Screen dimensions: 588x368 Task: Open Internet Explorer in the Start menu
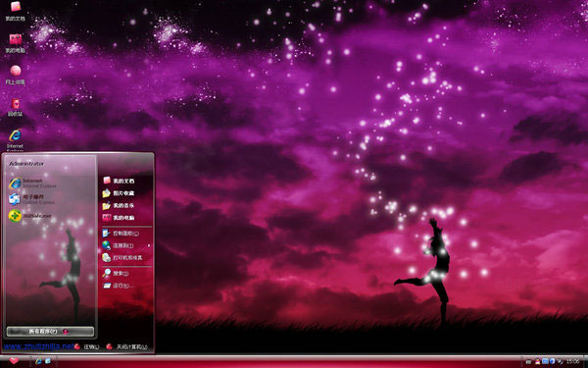(32, 183)
